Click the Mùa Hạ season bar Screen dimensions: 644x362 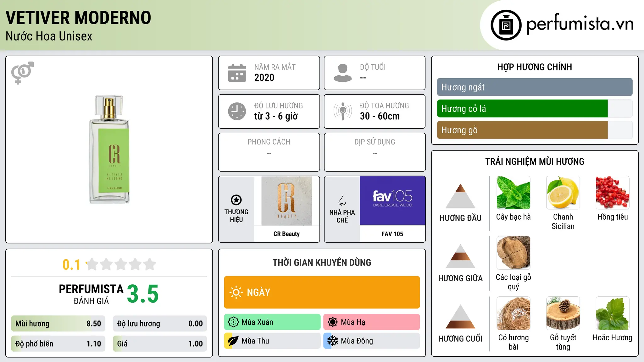point(372,322)
